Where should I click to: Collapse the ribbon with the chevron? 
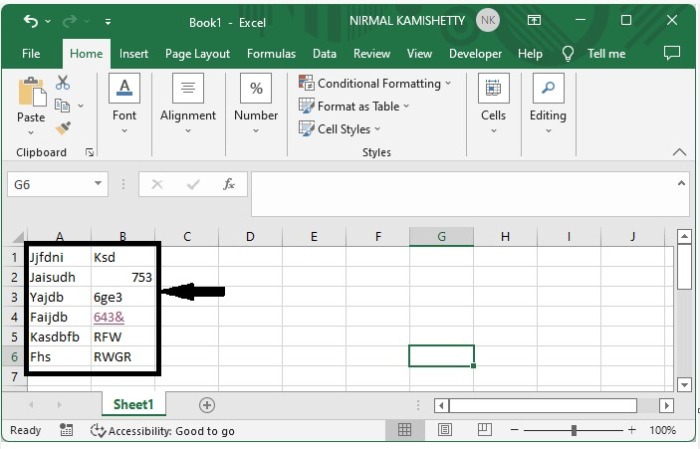point(679,152)
